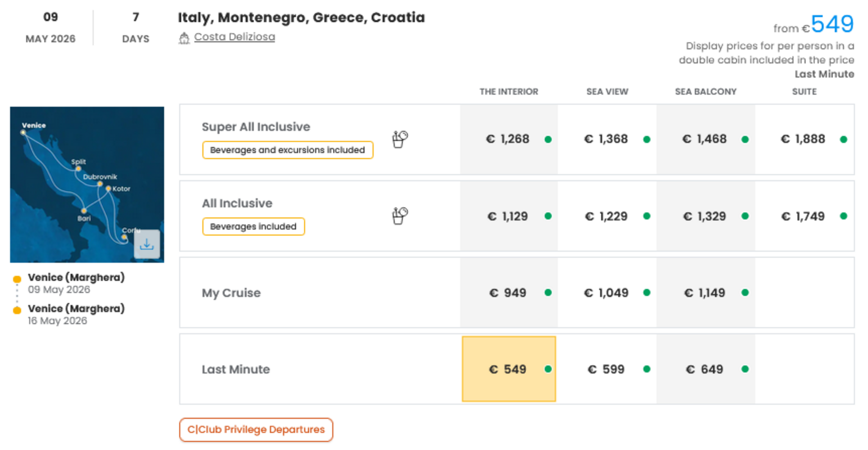Click the Super All Inclusive drinks icon
The width and height of the screenshot is (868, 450).
399,139
